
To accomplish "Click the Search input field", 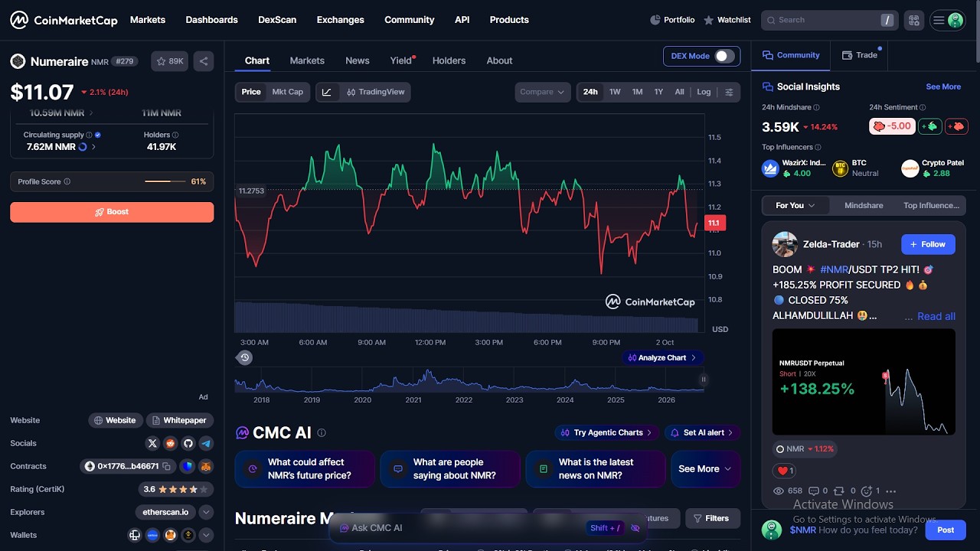I will click(829, 20).
